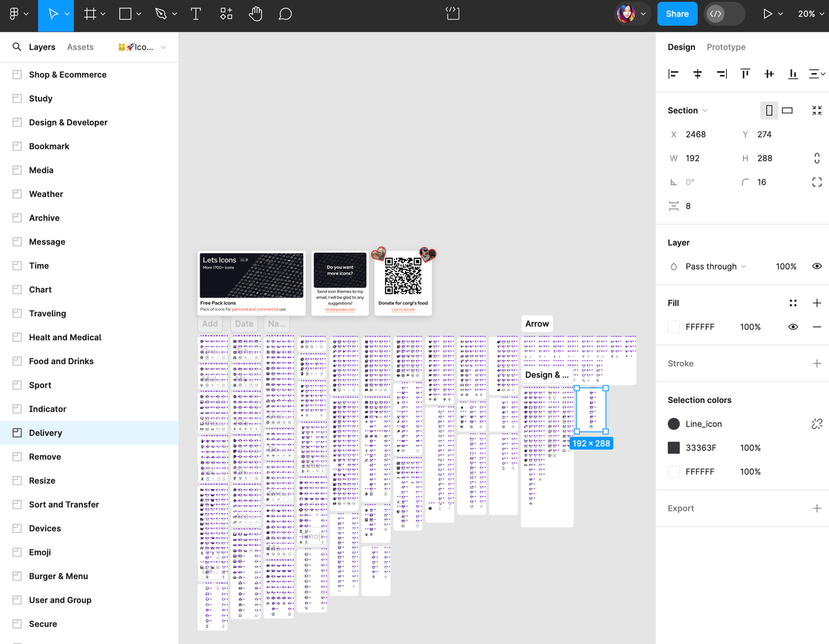Open shape tools dropdown chevron
829x644 pixels.
[x=139, y=15]
